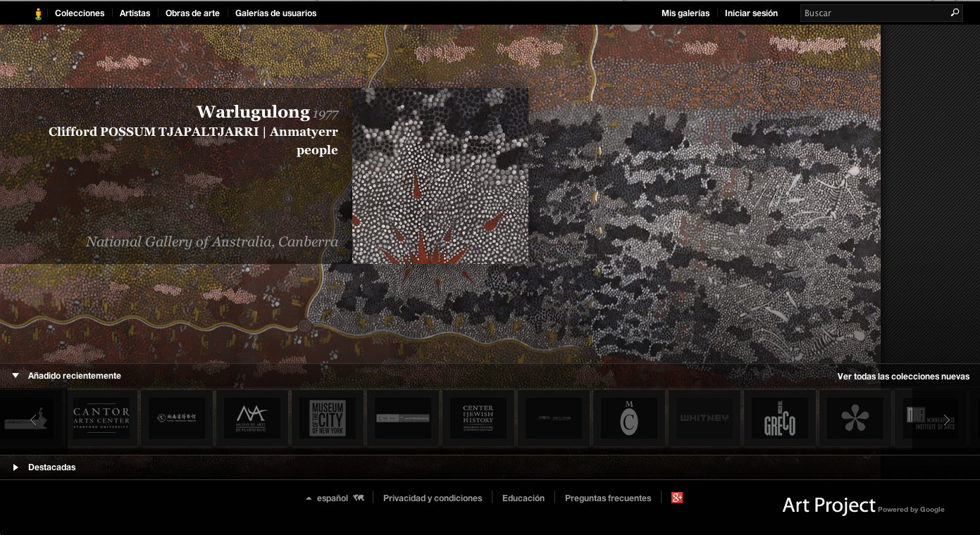Click 'Iniciar sesión' to sign in
Viewport: 980px width, 535px height.
tap(751, 13)
